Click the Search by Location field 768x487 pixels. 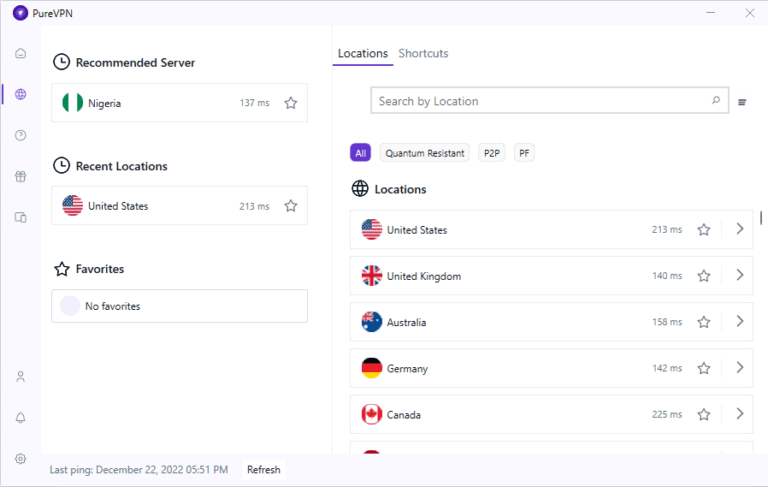coord(540,101)
